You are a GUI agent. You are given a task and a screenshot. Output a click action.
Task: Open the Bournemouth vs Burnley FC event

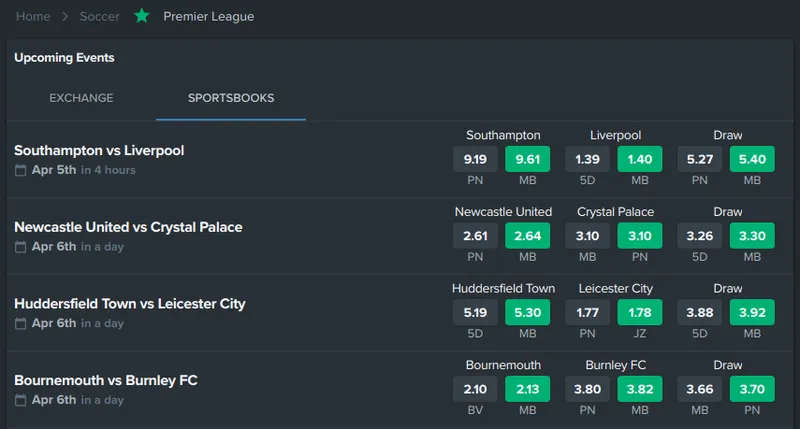pyautogui.click(x=106, y=381)
